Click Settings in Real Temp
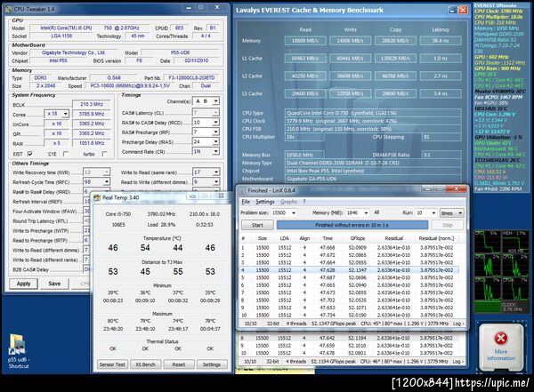Viewport: 534px width, 392px height. click(212, 364)
